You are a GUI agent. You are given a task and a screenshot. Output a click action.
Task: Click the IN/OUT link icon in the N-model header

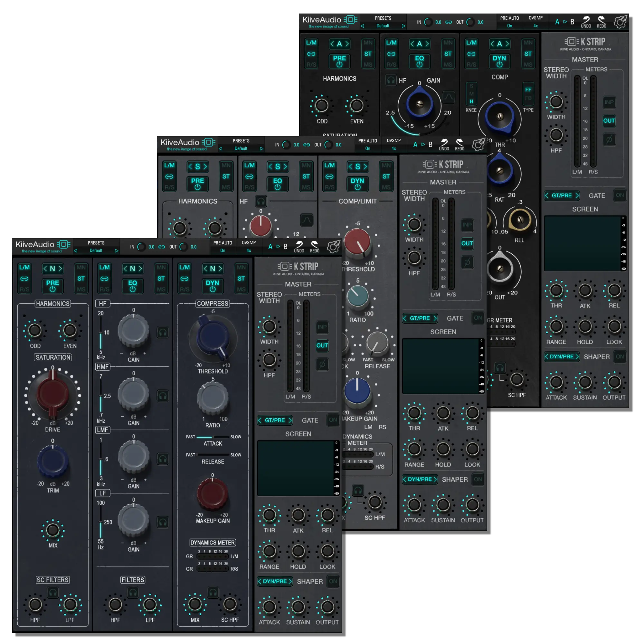tap(162, 247)
